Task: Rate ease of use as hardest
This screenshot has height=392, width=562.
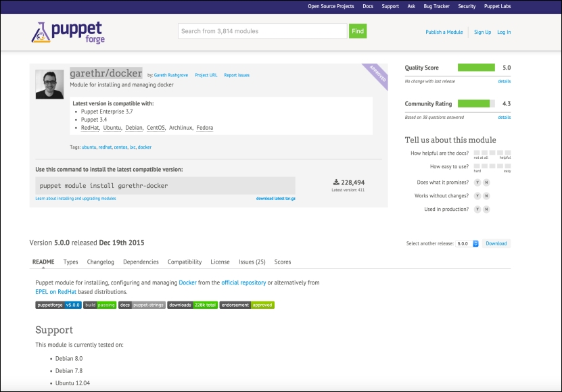Action: 477,166
